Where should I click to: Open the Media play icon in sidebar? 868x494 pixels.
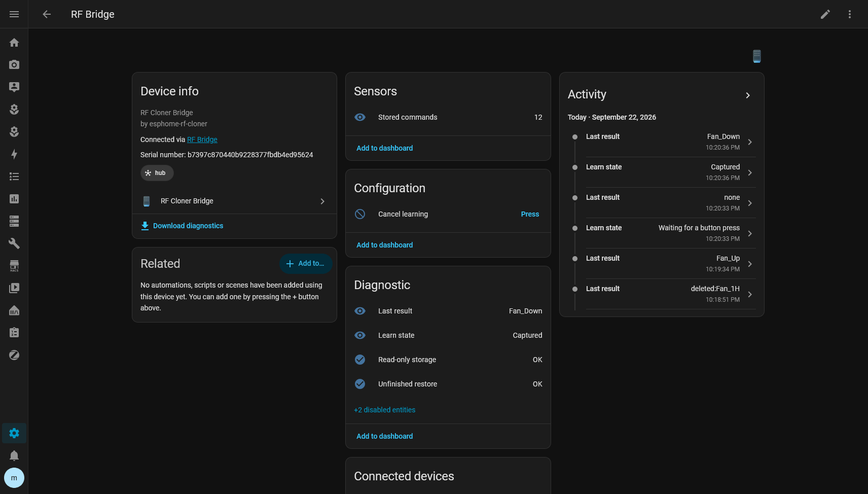point(14,288)
